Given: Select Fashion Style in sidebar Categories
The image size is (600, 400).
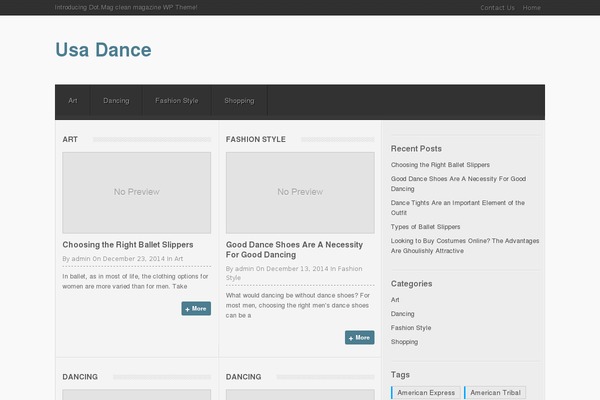Looking at the screenshot, I should point(411,328).
